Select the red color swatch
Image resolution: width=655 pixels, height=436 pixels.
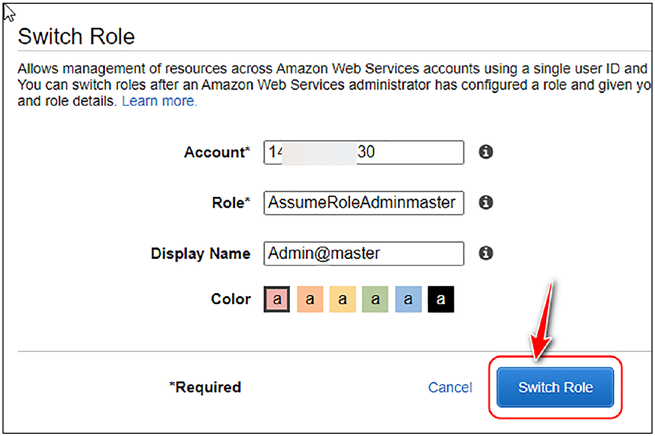tap(277, 299)
